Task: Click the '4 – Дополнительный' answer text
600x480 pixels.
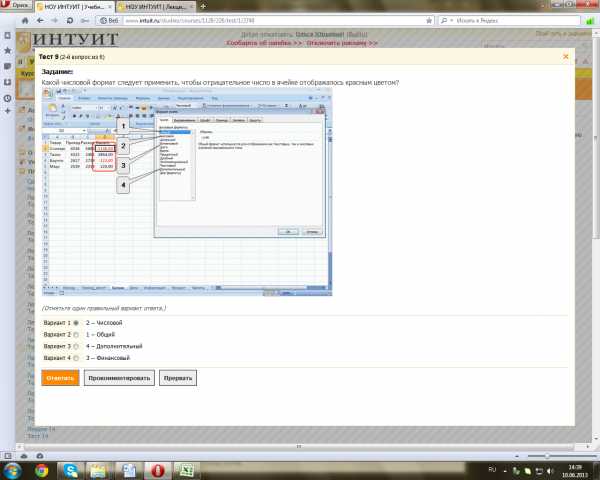Action: coord(114,346)
